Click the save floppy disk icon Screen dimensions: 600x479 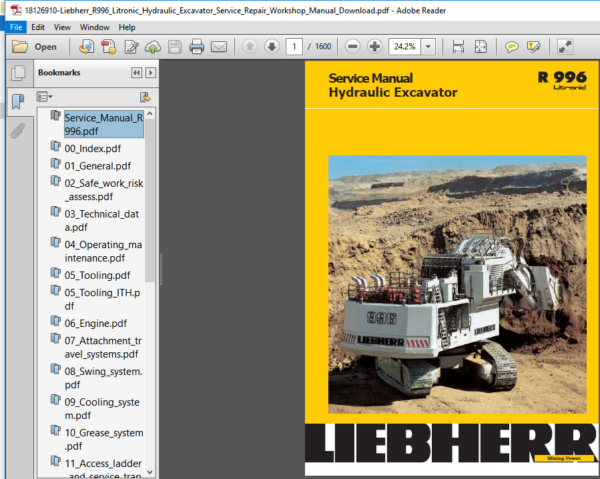coord(175,47)
